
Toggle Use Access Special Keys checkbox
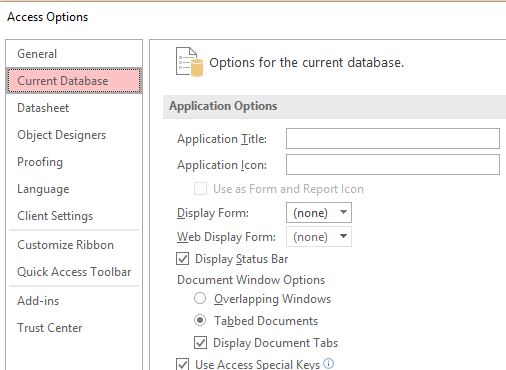tap(182, 364)
